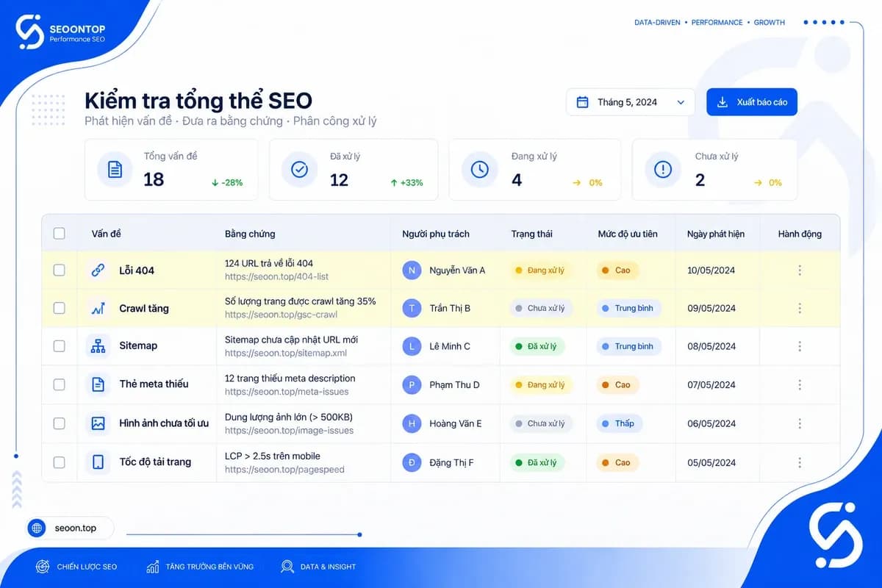Open the three-dot action menu for Thẻ meta thiếu
The width and height of the screenshot is (882, 588).
click(x=800, y=384)
